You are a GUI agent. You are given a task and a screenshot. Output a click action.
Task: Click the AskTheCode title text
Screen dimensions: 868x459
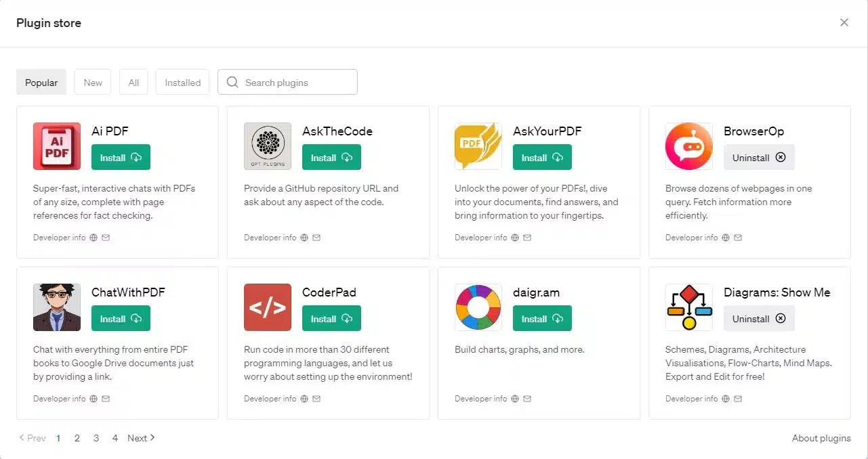pos(337,131)
